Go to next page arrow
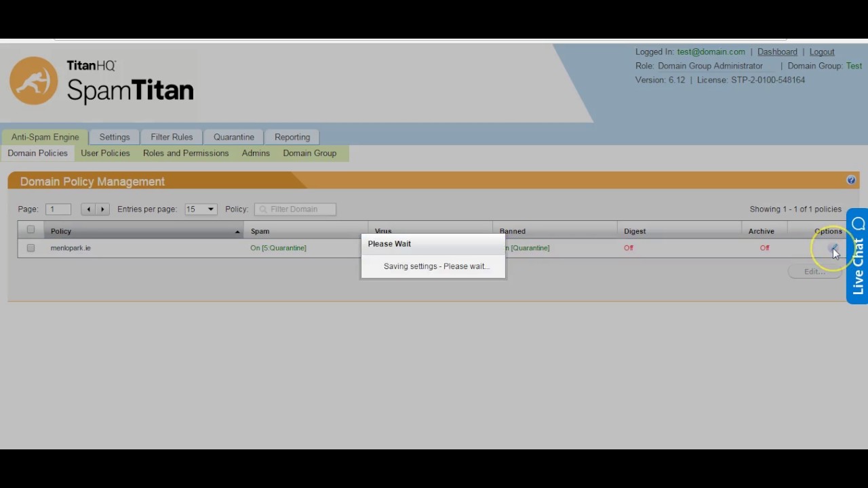The image size is (868, 488). point(102,209)
